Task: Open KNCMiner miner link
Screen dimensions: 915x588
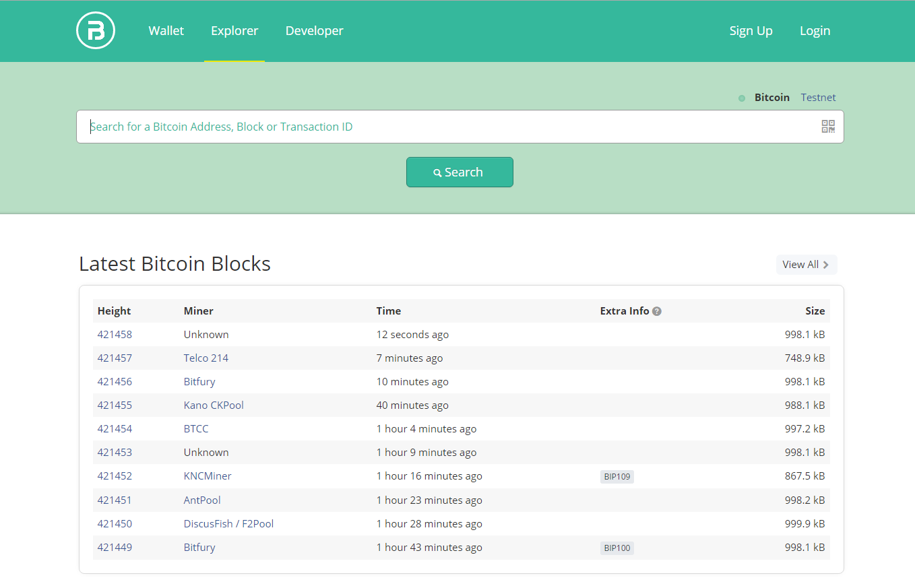Action: tap(208, 476)
